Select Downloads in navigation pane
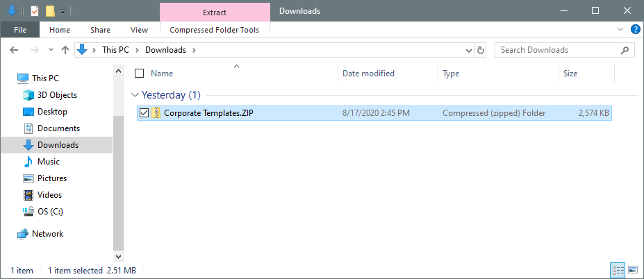 pyautogui.click(x=56, y=145)
